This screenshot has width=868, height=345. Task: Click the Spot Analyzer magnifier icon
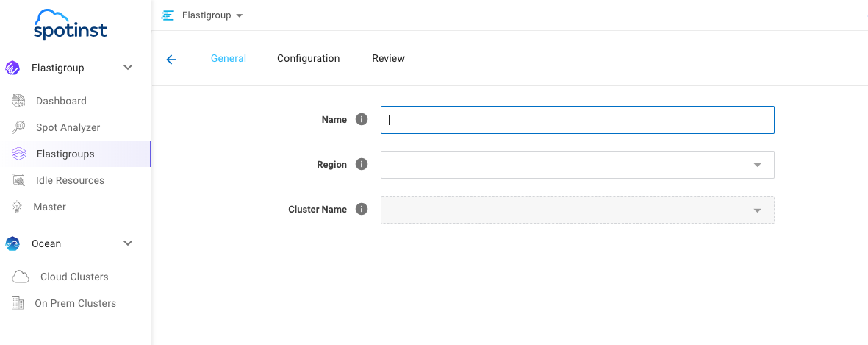[x=19, y=127]
